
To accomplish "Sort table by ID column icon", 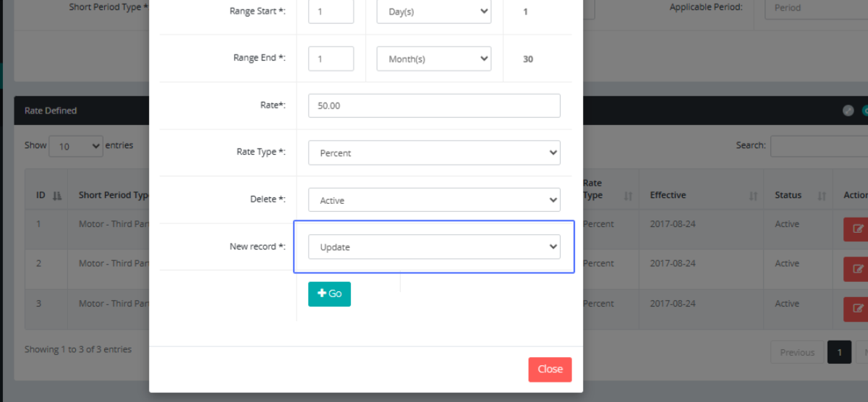I will pyautogui.click(x=57, y=196).
